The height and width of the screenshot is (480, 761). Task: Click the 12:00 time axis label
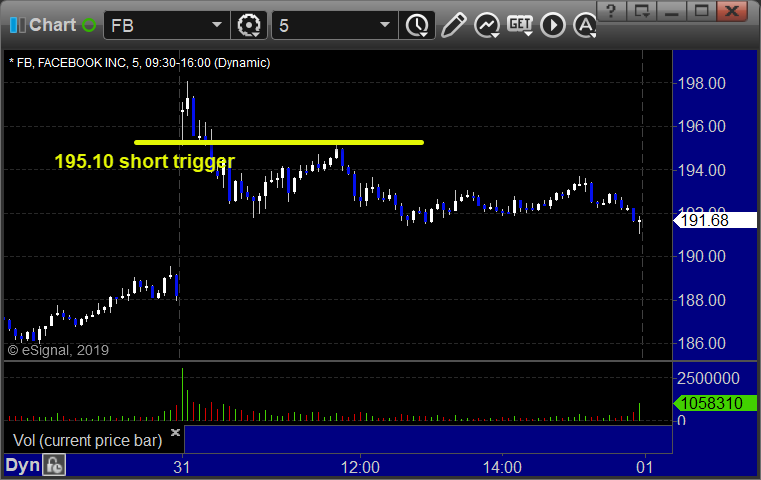click(x=360, y=467)
